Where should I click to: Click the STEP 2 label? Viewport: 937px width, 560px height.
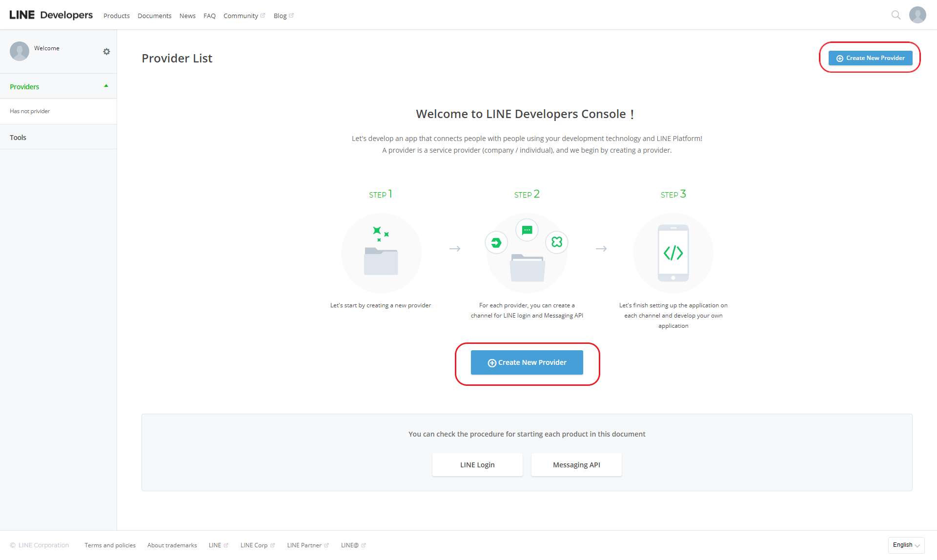click(x=527, y=194)
